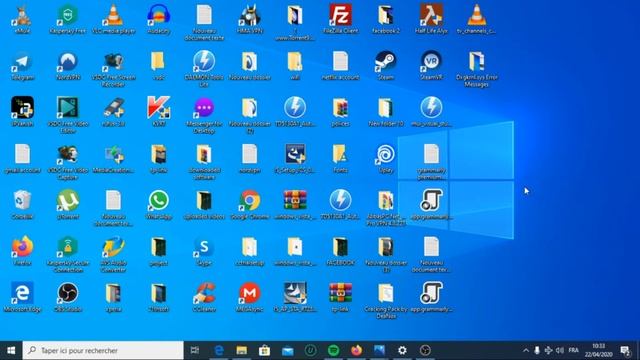
Task: Select the Messenger for Desktop shortcut
Action: pyautogui.click(x=204, y=115)
